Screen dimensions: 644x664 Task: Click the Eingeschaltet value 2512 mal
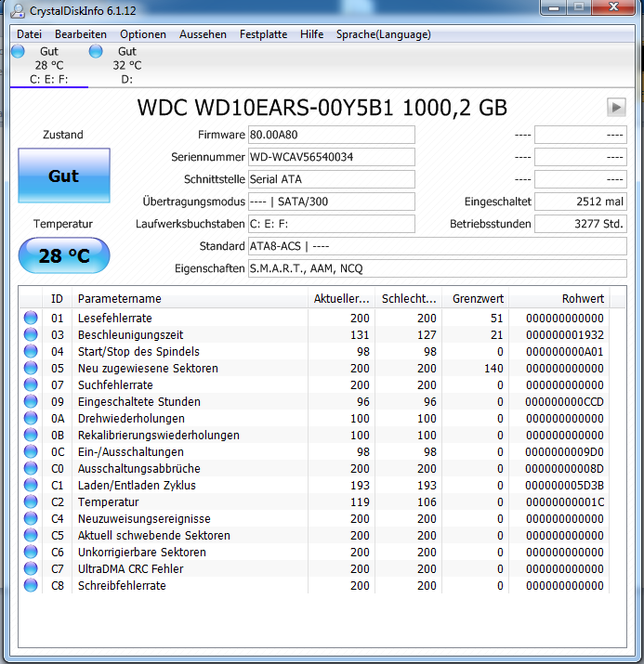click(581, 202)
